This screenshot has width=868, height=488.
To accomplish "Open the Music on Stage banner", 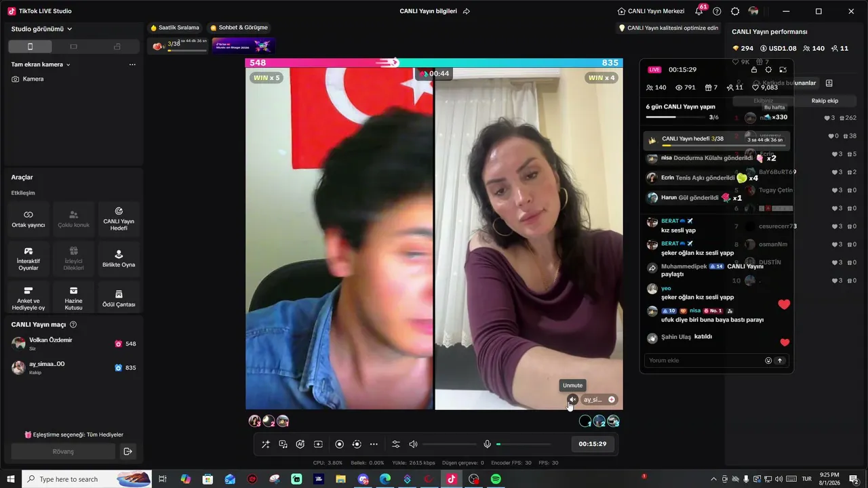I will (x=243, y=46).
